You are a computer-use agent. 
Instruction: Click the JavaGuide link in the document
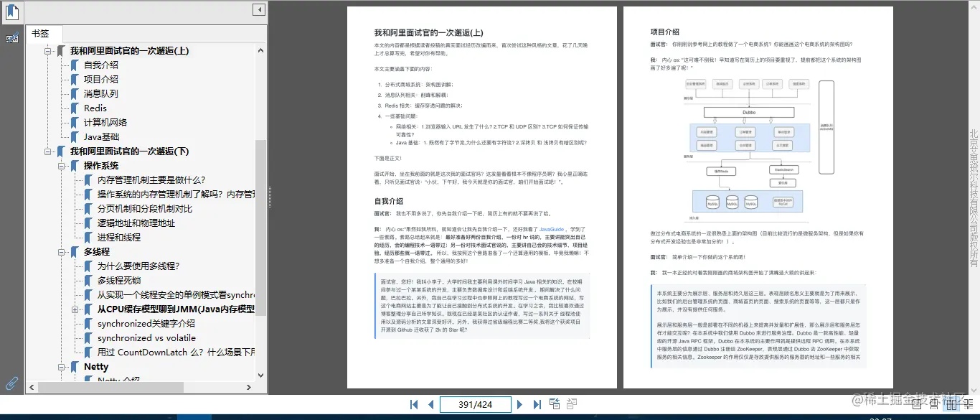pyautogui.click(x=551, y=229)
